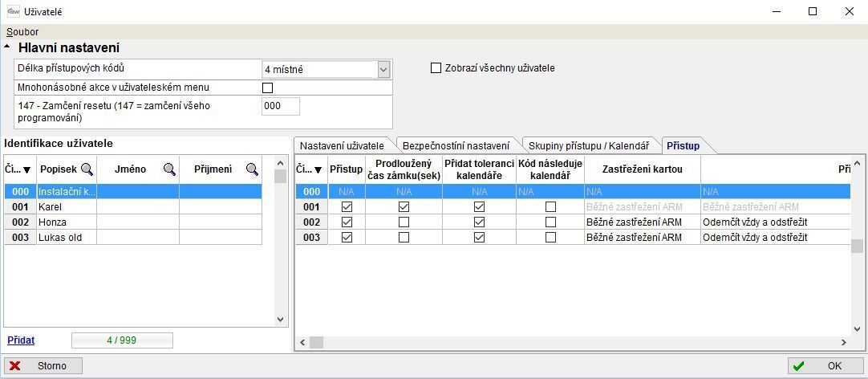Click the 147 reset lock code field
This screenshot has height=379, width=868.
click(280, 106)
